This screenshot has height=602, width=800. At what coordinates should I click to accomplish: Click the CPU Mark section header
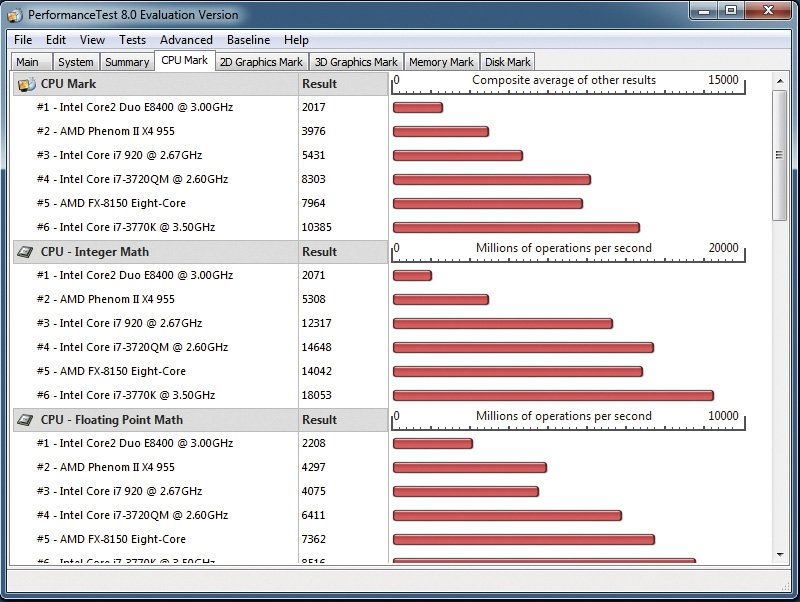pos(155,84)
